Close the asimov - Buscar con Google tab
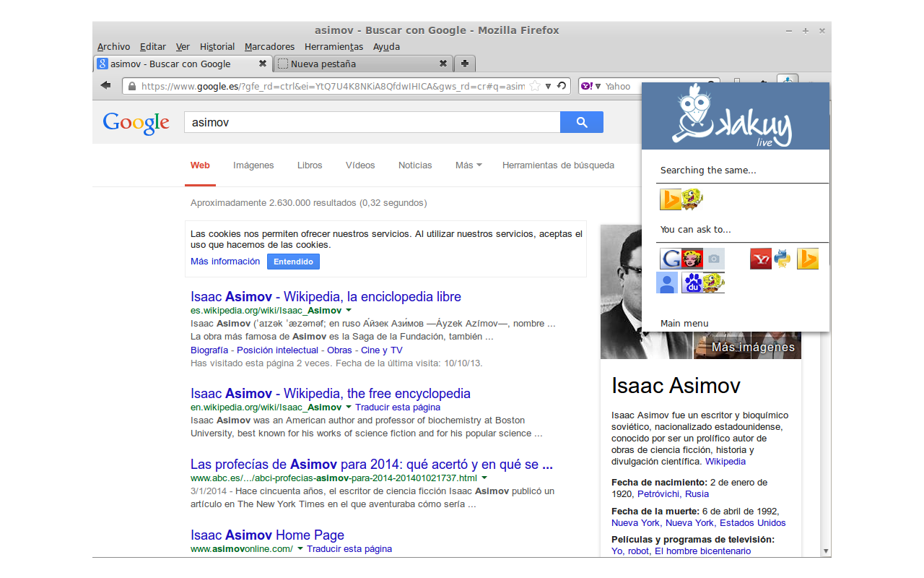 [x=263, y=64]
